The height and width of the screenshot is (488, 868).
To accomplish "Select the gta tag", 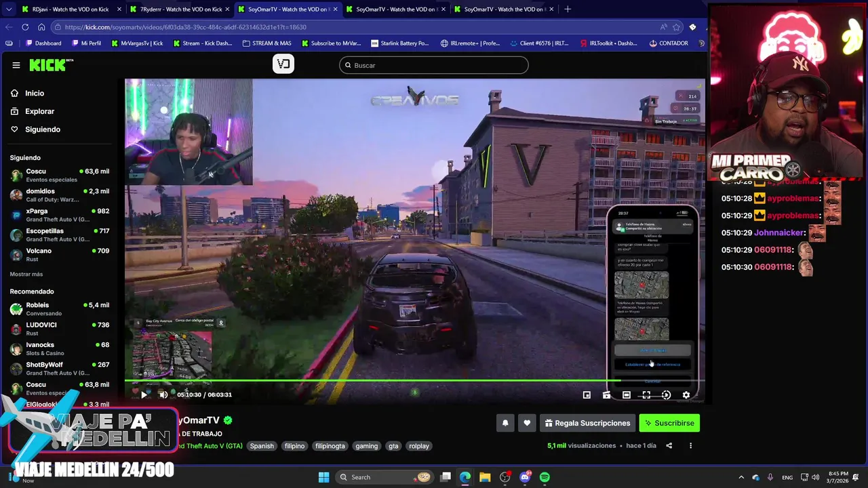I will (393, 446).
